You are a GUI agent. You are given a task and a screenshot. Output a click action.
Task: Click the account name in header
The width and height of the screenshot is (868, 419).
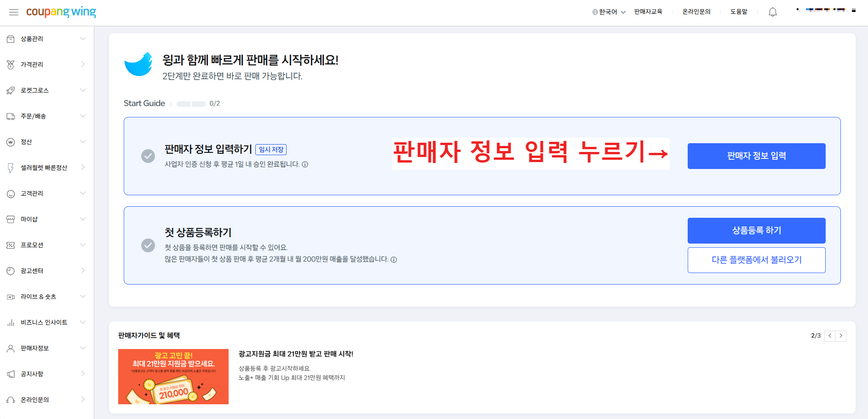826,10
